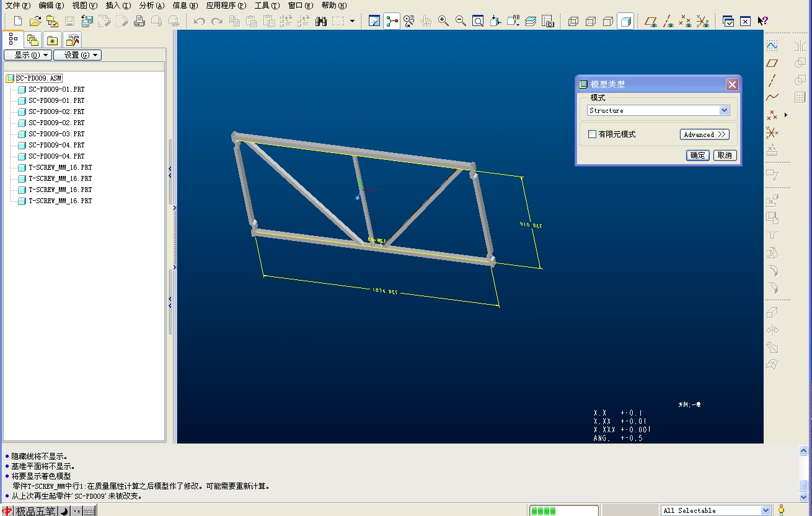
Task: Expand the datum point flyout arrow
Action: pyautogui.click(x=786, y=115)
